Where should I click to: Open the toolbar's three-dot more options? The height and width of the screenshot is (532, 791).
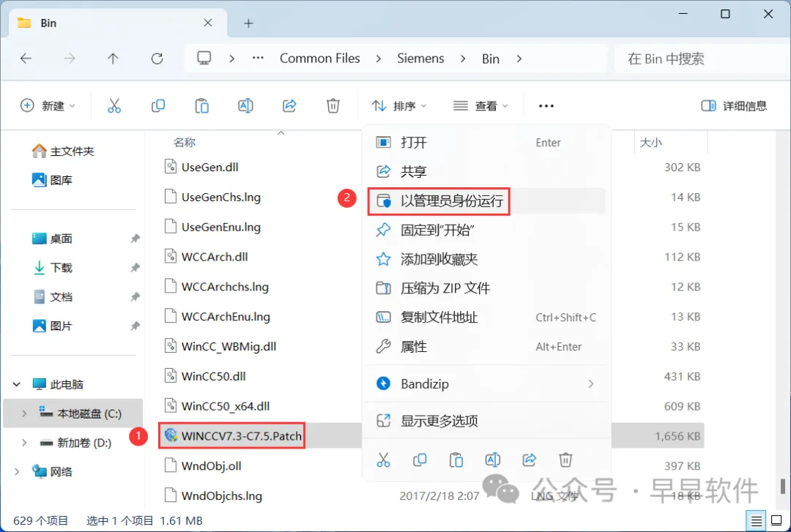[x=546, y=106]
